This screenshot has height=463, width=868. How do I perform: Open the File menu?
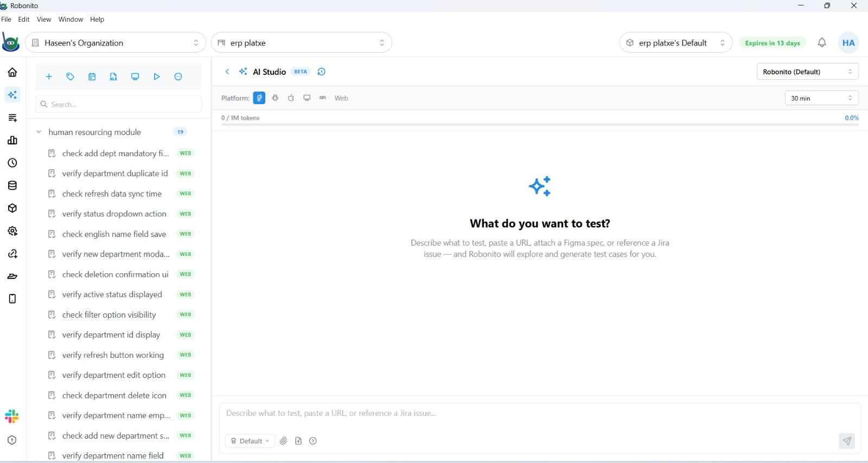click(6, 19)
